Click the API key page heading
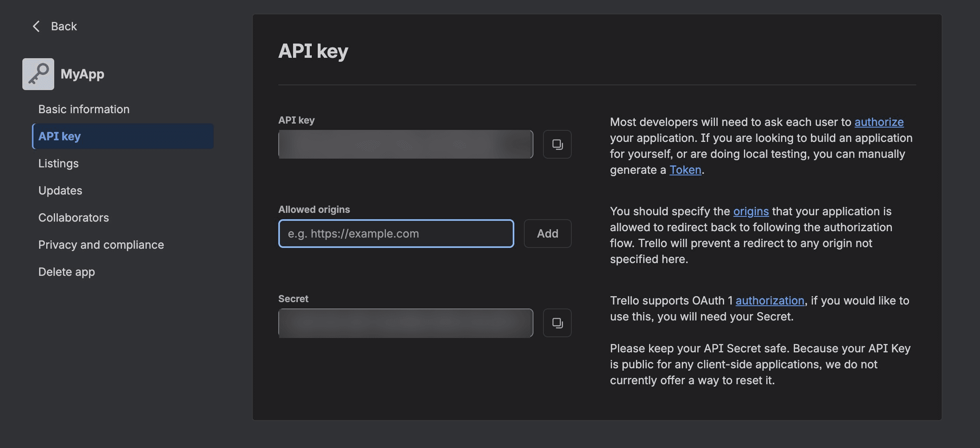980x448 pixels. [313, 51]
